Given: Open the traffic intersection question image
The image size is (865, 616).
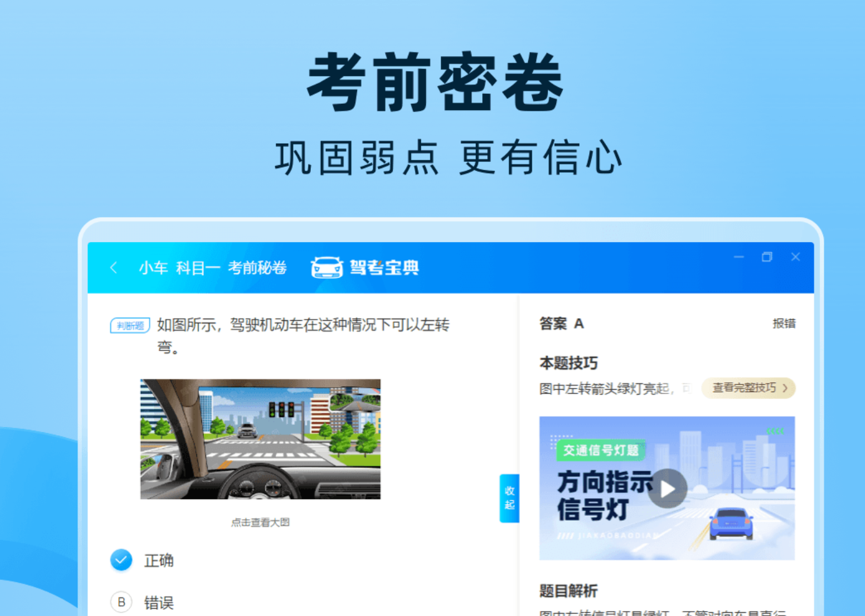Looking at the screenshot, I should (x=260, y=439).
